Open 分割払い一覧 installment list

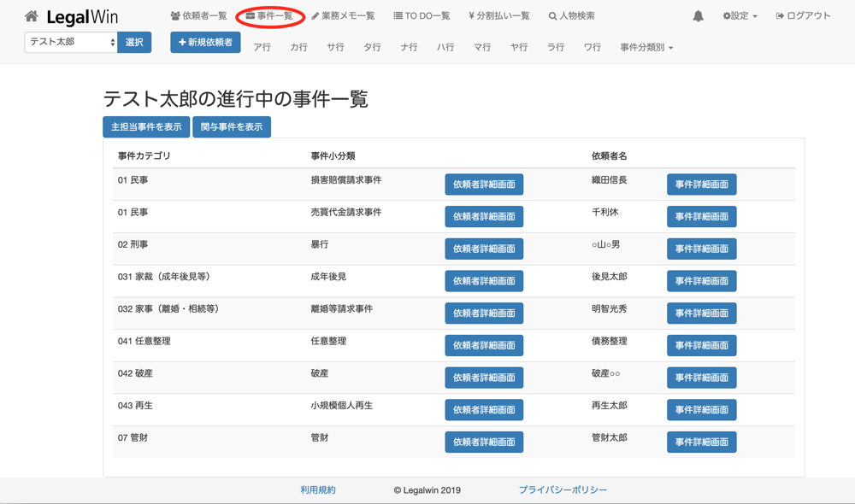click(499, 16)
